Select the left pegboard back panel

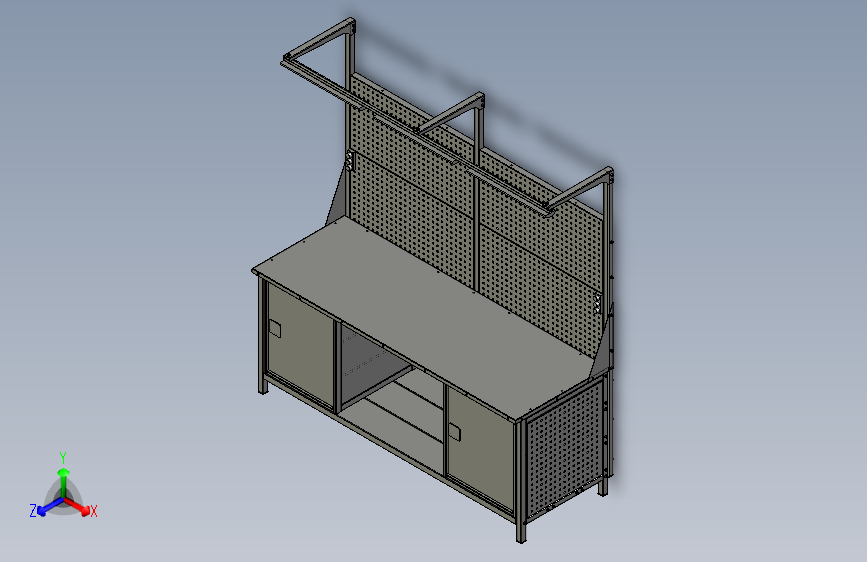[x=413, y=179]
